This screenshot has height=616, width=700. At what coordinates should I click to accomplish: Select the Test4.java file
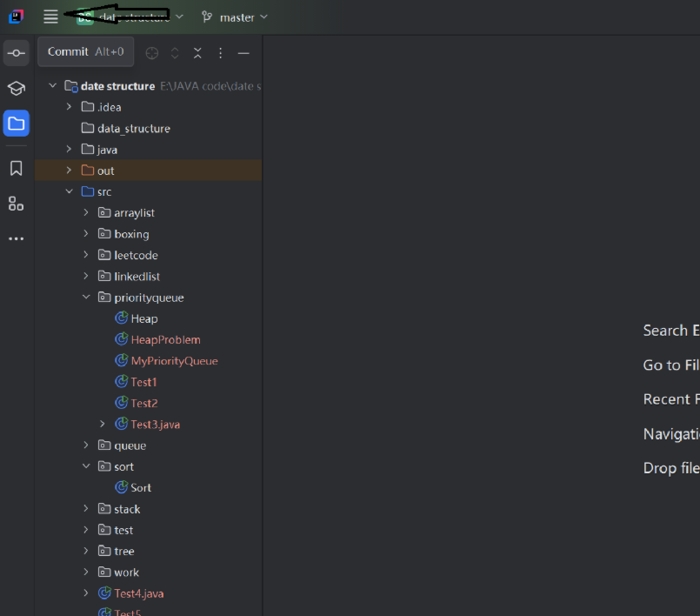point(148,593)
